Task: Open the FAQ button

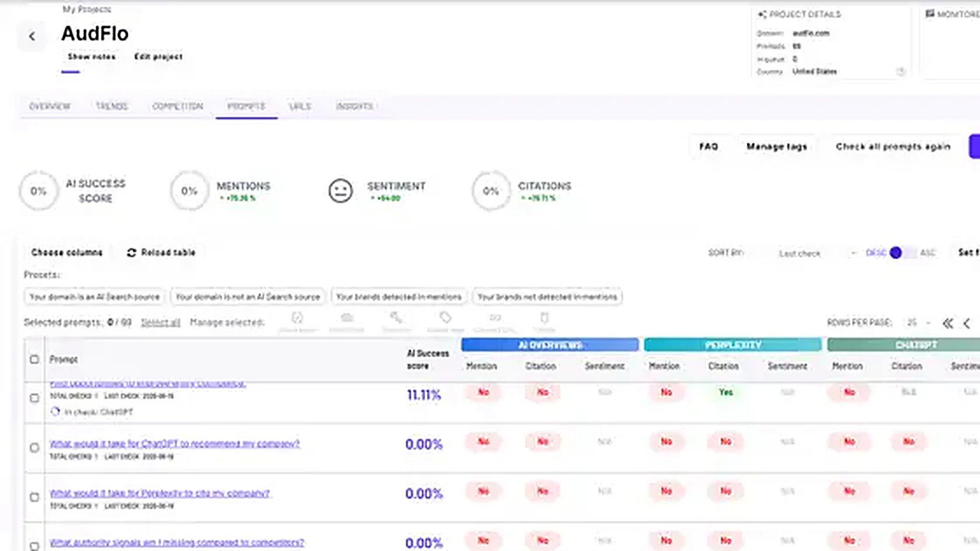Action: pos(708,146)
